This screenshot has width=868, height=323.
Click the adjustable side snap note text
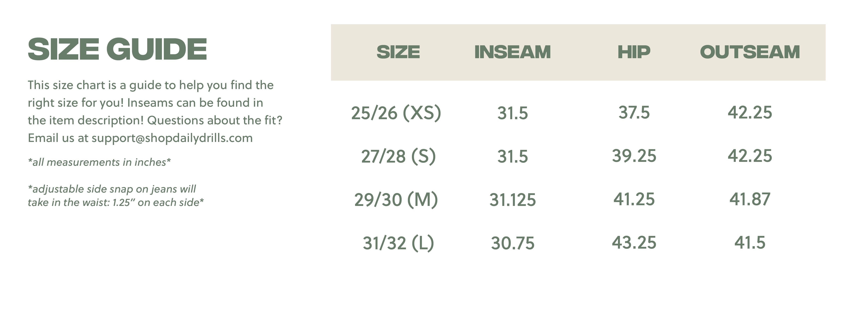pos(116,196)
